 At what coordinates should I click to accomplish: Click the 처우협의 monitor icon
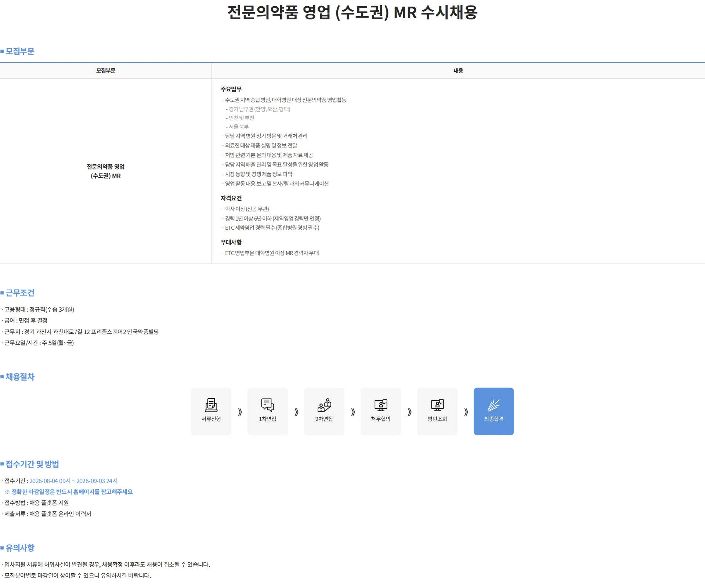coord(380,405)
